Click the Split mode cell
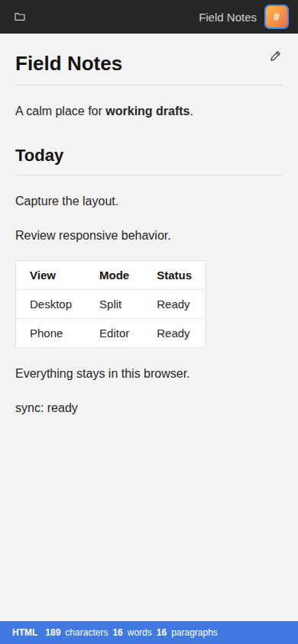The width and height of the screenshot is (298, 644). tap(111, 304)
